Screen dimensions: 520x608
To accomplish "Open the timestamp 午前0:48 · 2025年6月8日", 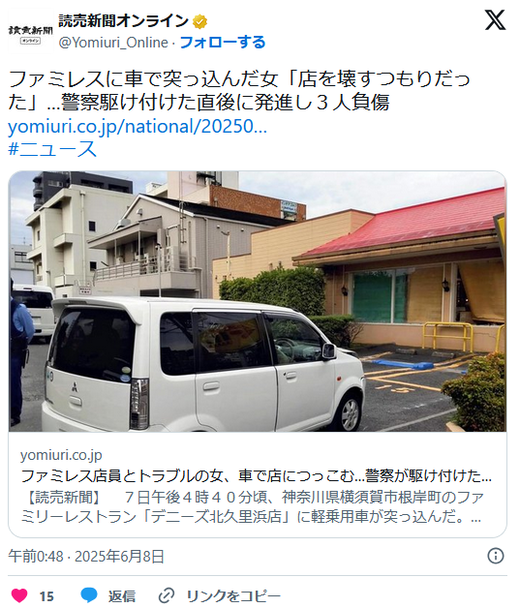I will pyautogui.click(x=86, y=556).
